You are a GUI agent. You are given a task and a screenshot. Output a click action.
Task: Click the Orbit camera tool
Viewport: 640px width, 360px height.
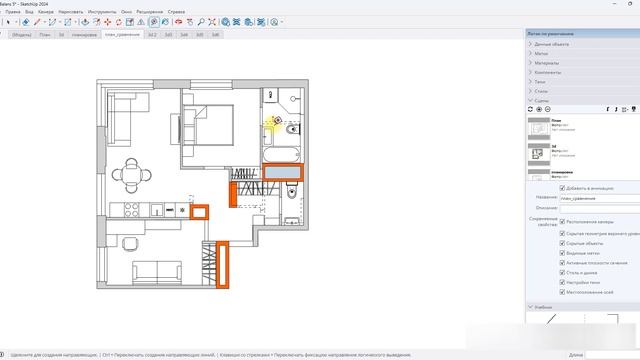click(178, 22)
